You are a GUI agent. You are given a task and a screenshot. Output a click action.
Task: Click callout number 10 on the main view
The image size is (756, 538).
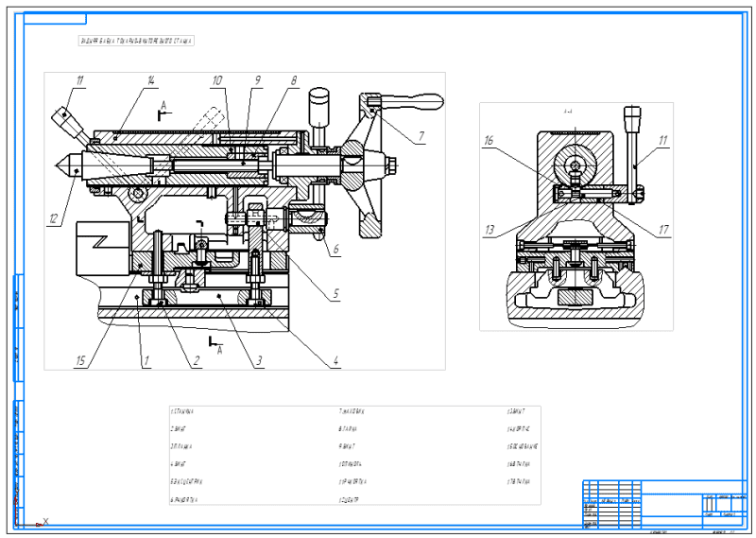[x=217, y=80]
